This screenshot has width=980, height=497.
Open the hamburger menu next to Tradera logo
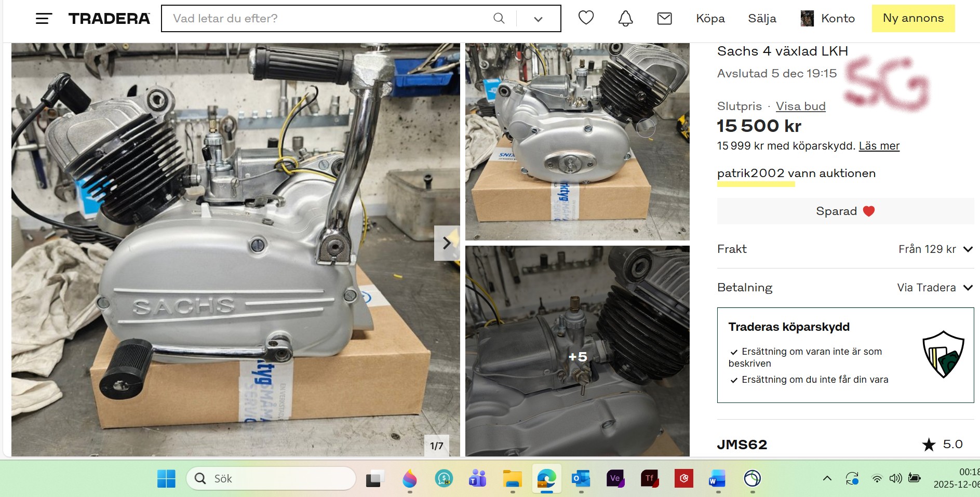[x=44, y=19]
